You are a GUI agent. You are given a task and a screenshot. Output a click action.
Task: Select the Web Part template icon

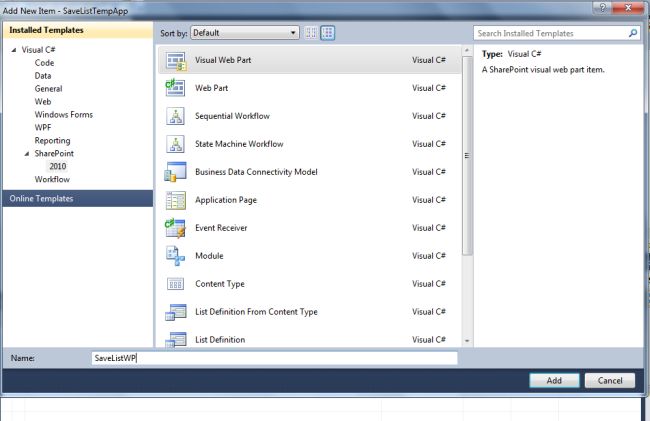175,88
